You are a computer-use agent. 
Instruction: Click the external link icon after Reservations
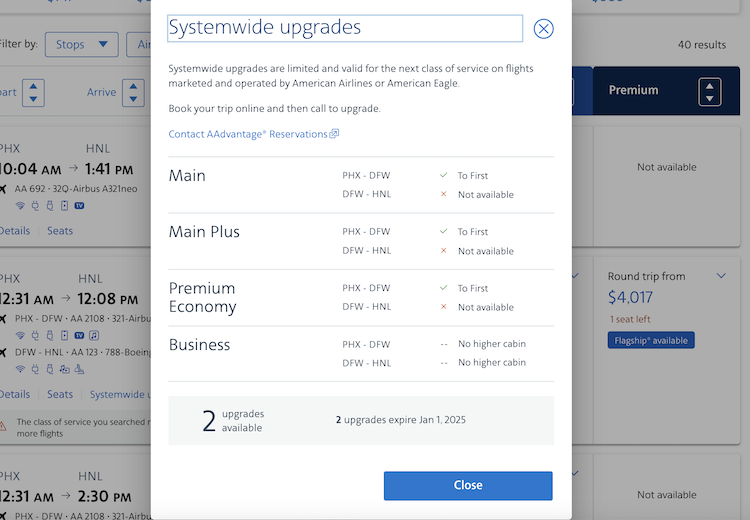coord(334,133)
